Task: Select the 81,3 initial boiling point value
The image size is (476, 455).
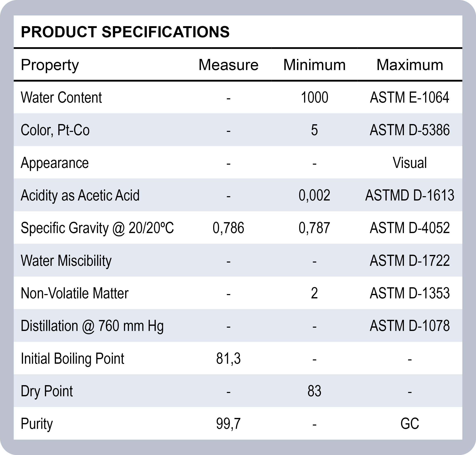Action: (x=229, y=359)
